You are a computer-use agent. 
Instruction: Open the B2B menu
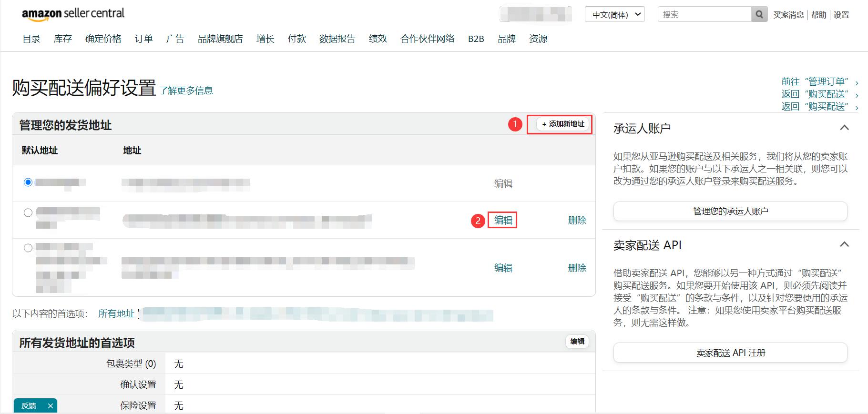point(476,39)
